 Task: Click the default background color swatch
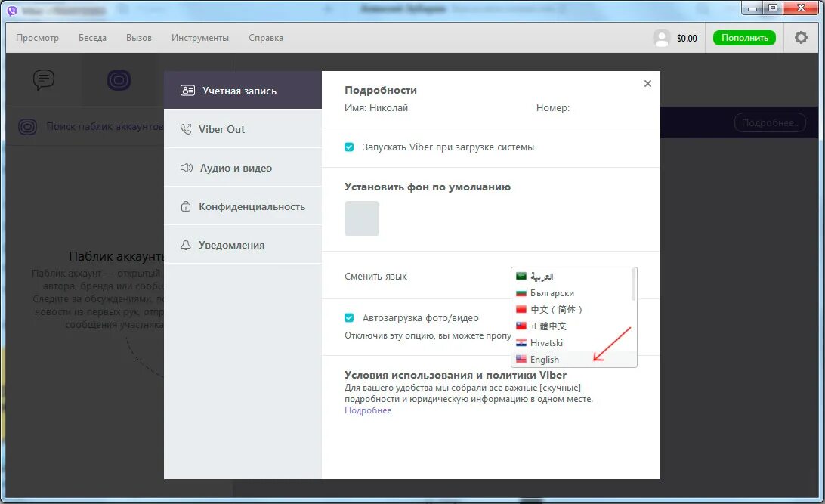[x=361, y=218]
